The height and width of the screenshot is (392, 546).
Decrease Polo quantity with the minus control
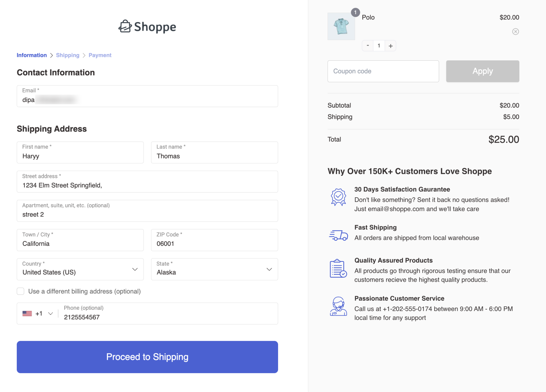point(367,46)
